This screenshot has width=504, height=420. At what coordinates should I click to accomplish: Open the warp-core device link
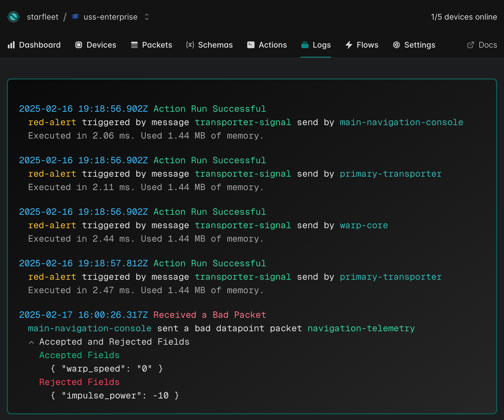tap(364, 225)
